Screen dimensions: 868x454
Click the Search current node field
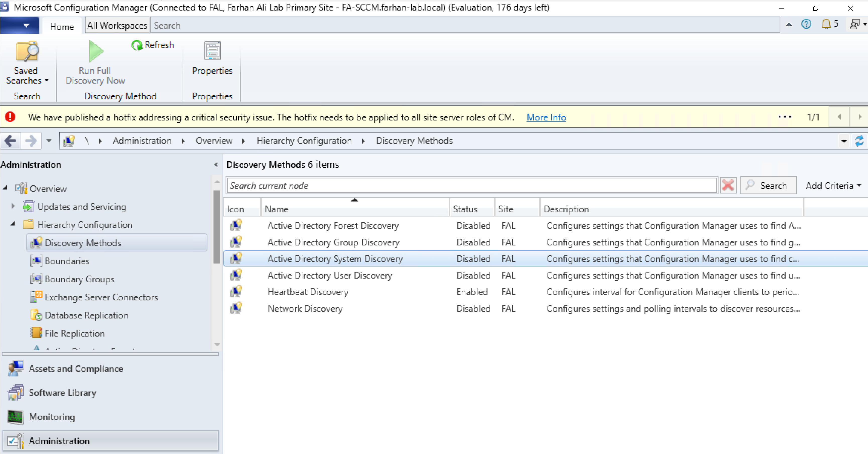pyautogui.click(x=472, y=185)
